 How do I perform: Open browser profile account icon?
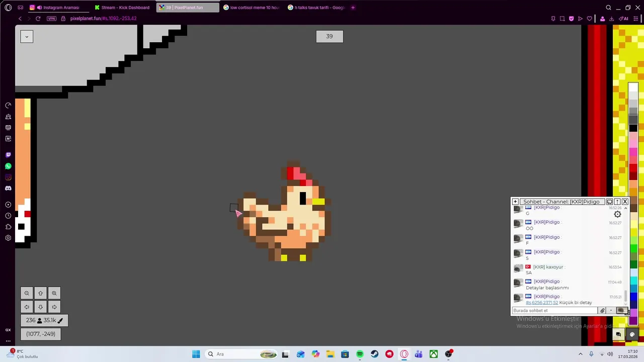pos(602,19)
